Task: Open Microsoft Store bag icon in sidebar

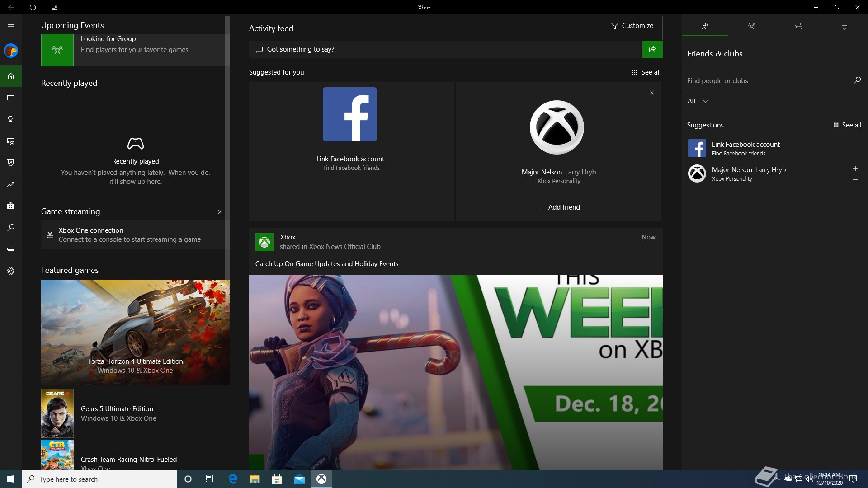Action: click(11, 206)
